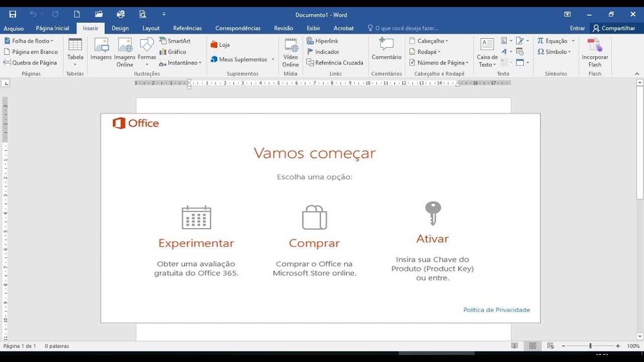Open the Customize Quick Access Toolbar dropdown
Image resolution: width=644 pixels, height=362 pixels.
tap(164, 14)
